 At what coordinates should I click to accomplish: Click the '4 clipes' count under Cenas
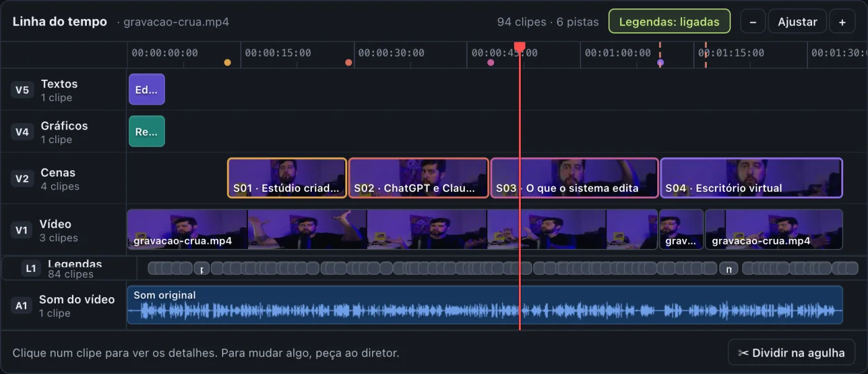coord(60,186)
